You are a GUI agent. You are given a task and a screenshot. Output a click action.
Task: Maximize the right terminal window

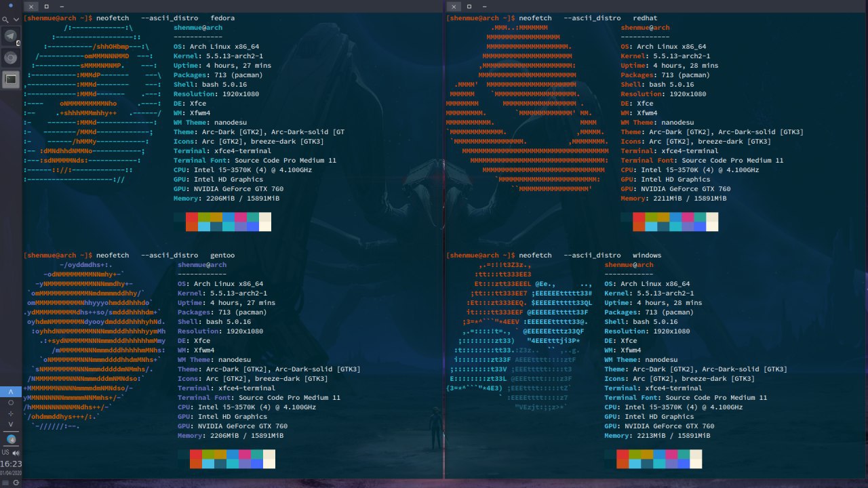[469, 6]
